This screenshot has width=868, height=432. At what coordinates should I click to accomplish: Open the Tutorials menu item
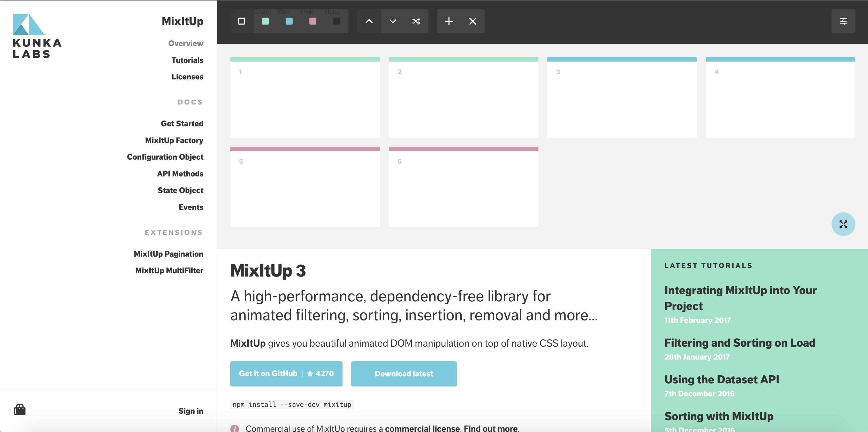click(187, 60)
